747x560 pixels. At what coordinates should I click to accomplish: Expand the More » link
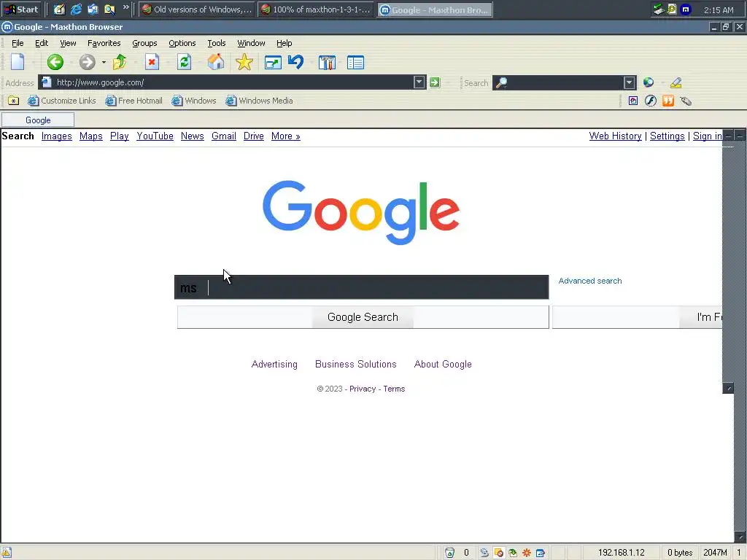pos(286,136)
